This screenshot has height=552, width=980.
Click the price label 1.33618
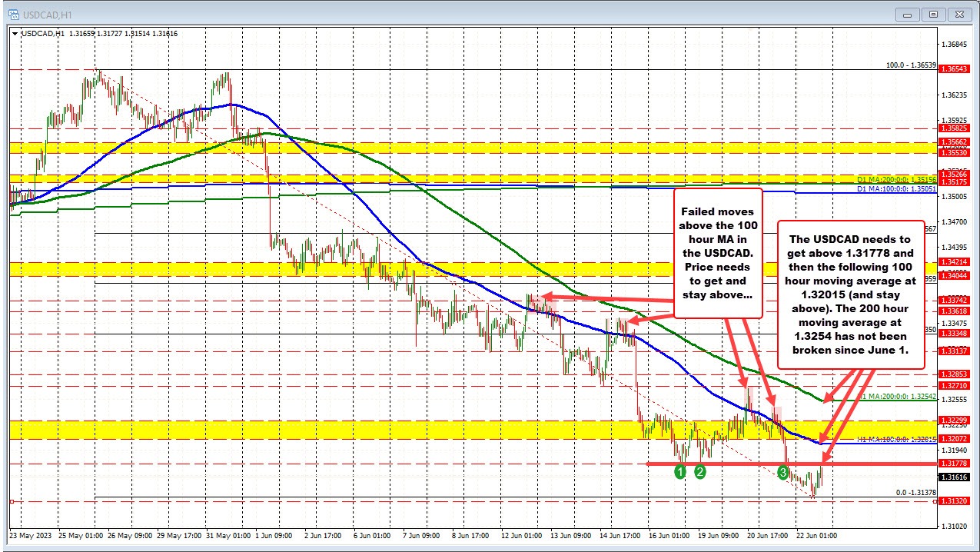pos(952,311)
